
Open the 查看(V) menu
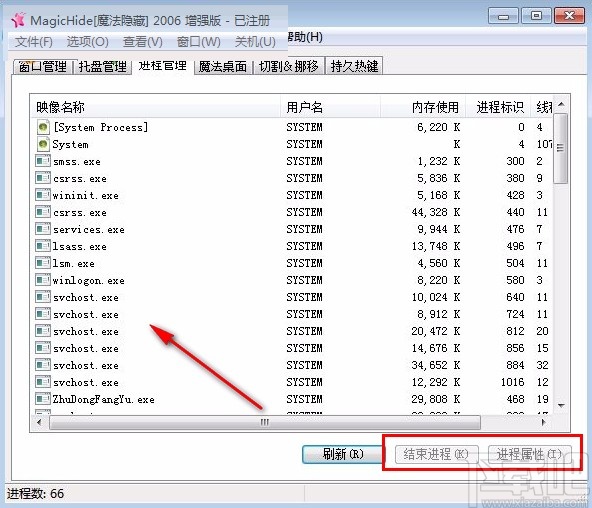pos(142,41)
